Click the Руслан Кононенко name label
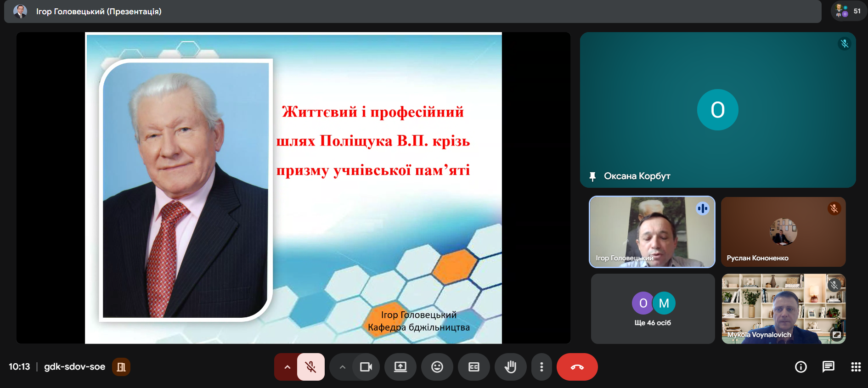 click(757, 258)
